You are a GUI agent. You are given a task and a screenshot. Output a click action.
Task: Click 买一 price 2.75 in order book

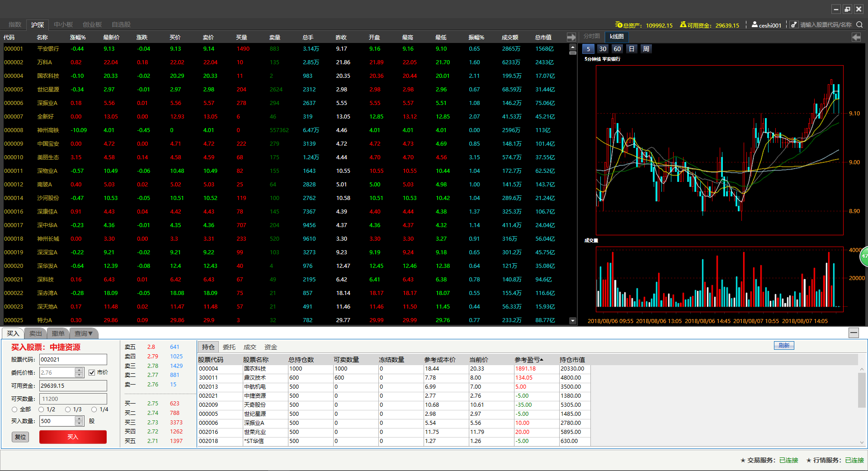(x=153, y=403)
